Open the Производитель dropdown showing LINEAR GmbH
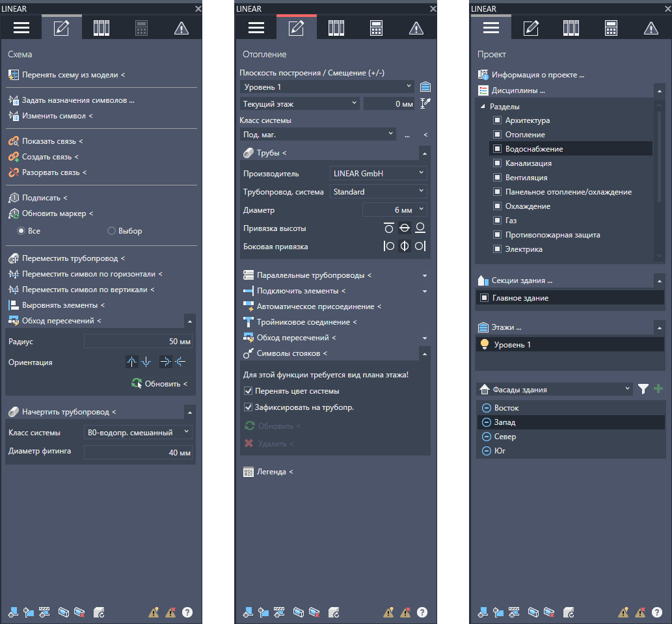The height and width of the screenshot is (624, 672). [x=379, y=173]
